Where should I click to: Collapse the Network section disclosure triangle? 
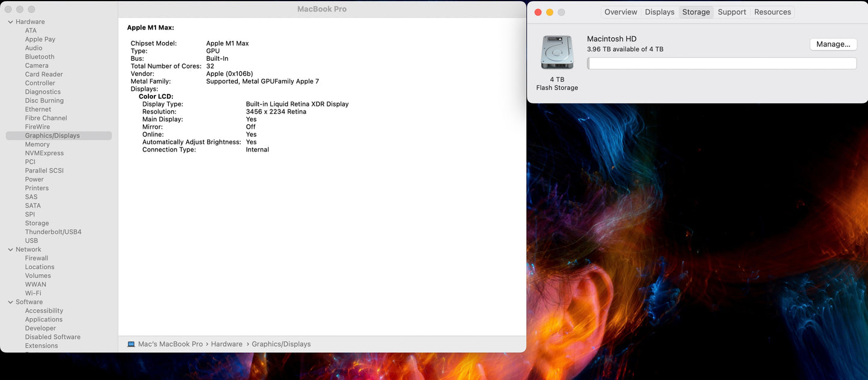(10, 250)
